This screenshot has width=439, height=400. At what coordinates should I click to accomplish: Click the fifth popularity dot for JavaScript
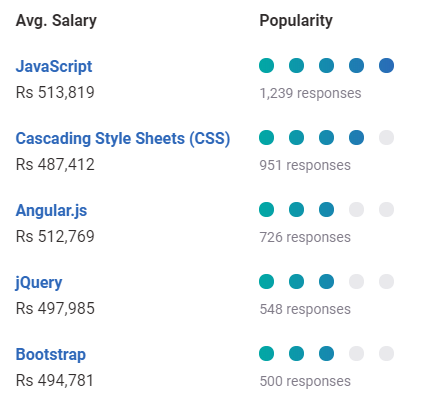tap(386, 65)
